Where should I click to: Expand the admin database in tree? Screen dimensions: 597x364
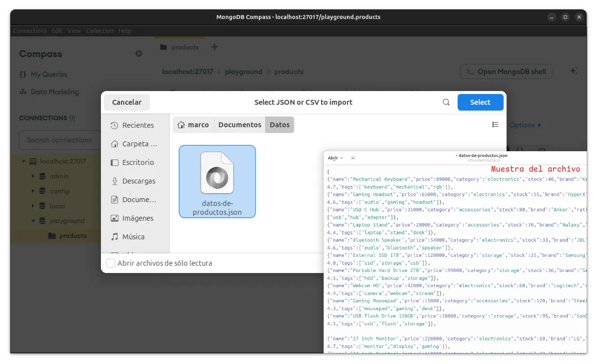33,176
